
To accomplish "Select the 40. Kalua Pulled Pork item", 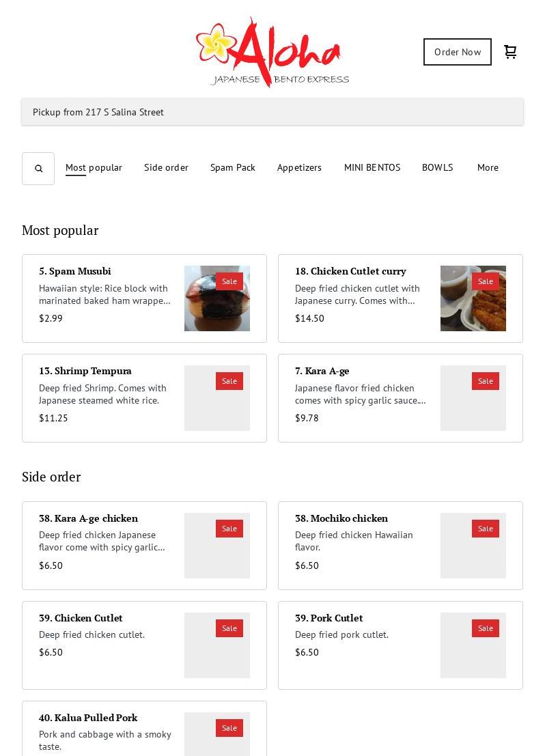I will tap(144, 729).
